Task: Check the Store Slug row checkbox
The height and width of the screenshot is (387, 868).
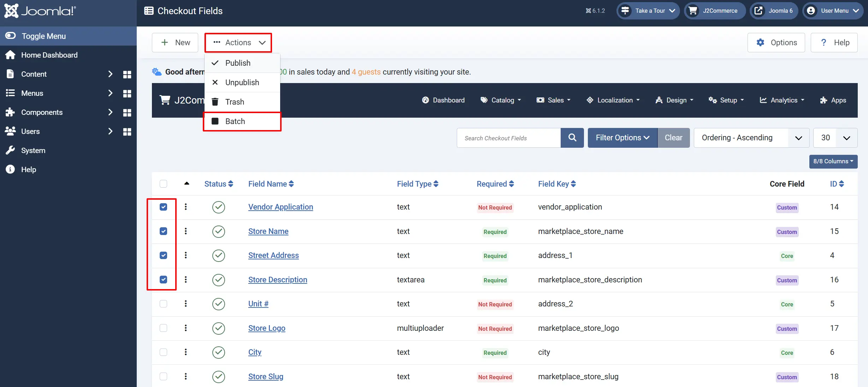Action: (x=163, y=376)
